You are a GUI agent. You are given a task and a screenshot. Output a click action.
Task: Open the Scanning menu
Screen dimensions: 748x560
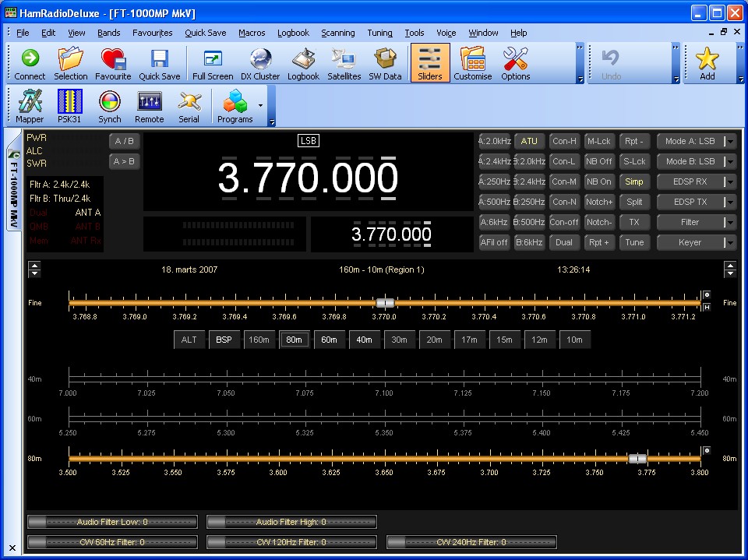(x=337, y=33)
